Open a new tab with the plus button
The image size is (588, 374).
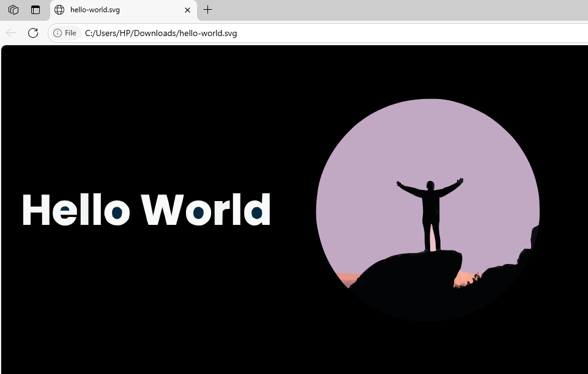[x=208, y=10]
